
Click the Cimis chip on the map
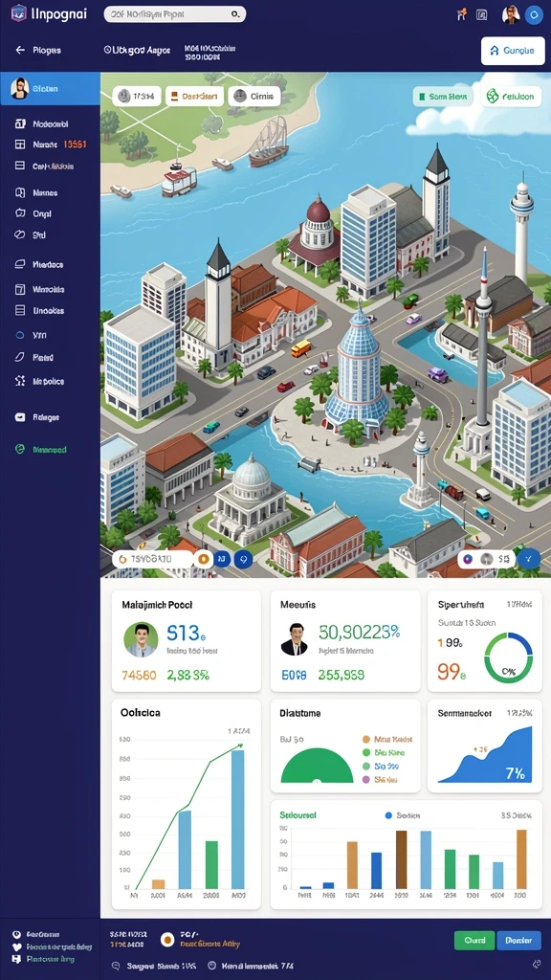coord(254,97)
